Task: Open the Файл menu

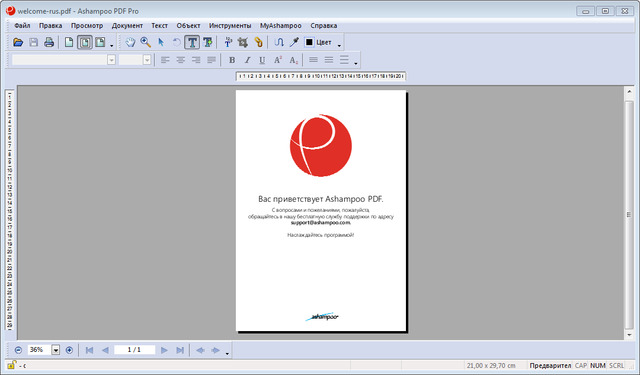Action: point(22,26)
